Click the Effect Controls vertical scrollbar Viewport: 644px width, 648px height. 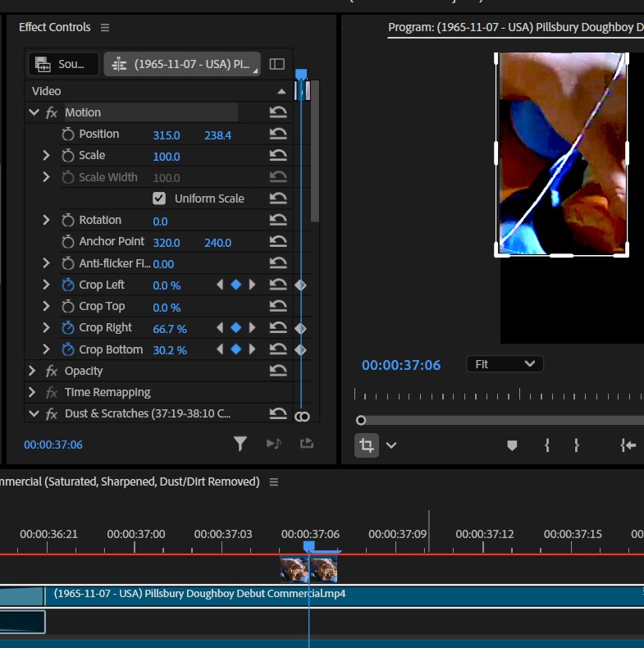coord(315,151)
